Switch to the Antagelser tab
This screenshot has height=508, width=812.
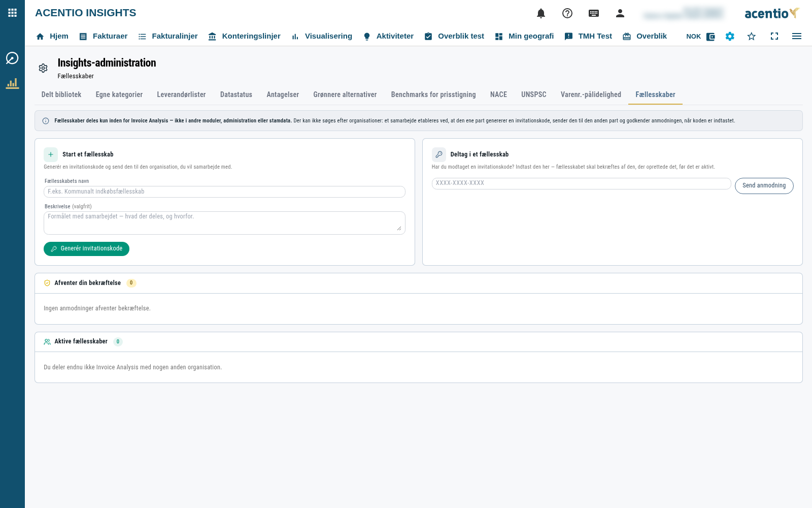tap(283, 95)
